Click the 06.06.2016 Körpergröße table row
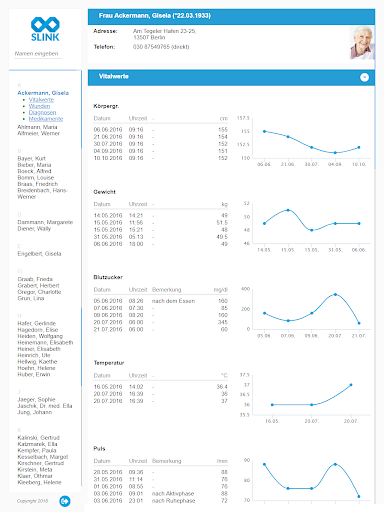384x512 pixels. [161, 129]
